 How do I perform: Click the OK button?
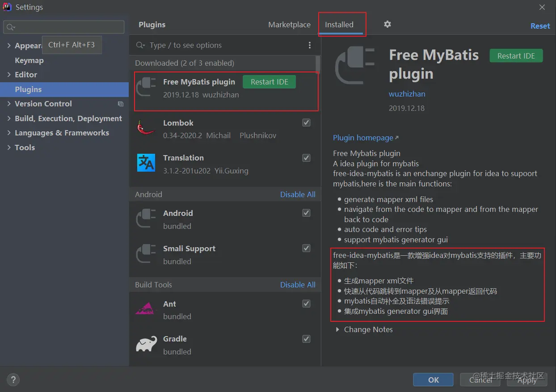tap(434, 379)
